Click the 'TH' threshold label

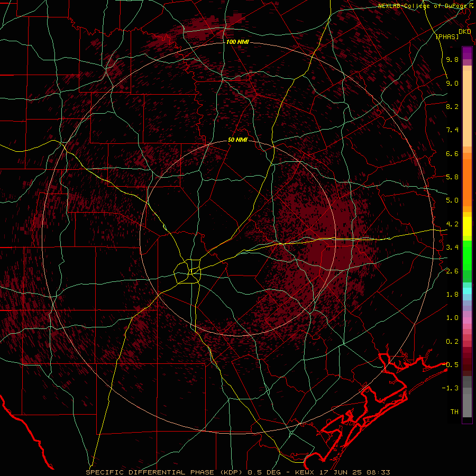pyautogui.click(x=454, y=412)
